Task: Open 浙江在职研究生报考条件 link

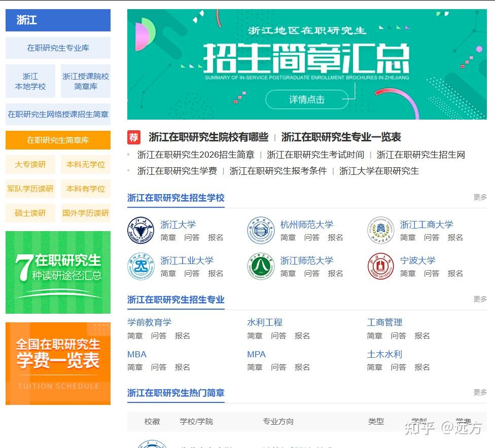Action: click(x=278, y=171)
